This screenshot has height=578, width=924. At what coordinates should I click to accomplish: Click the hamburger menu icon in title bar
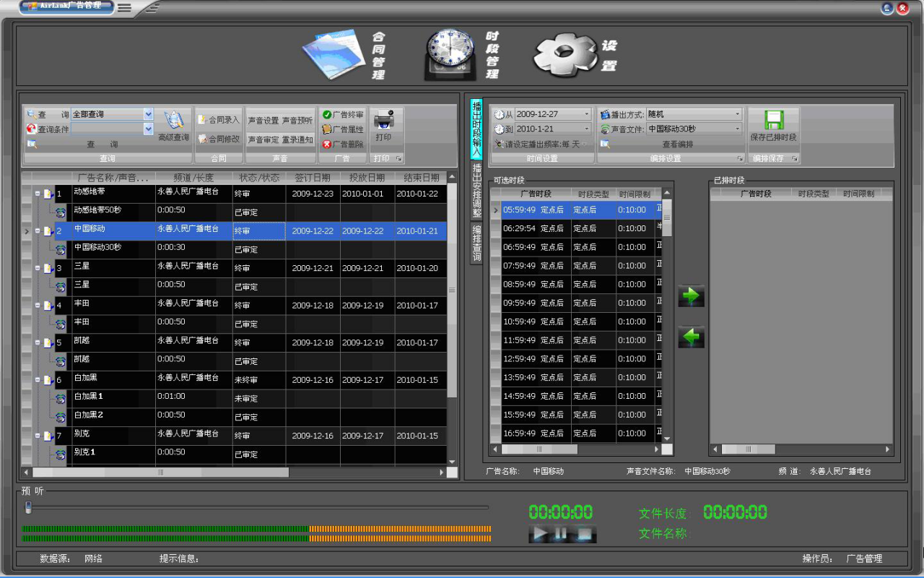coord(124,8)
